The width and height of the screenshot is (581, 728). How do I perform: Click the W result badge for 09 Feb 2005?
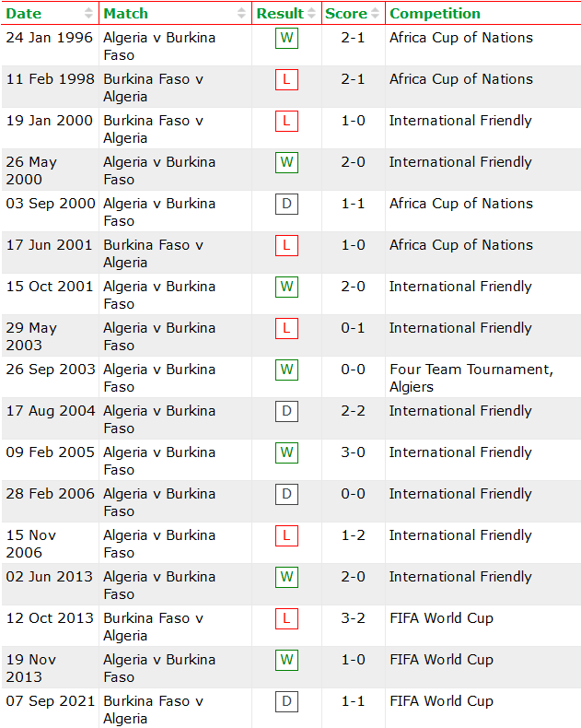coord(286,453)
